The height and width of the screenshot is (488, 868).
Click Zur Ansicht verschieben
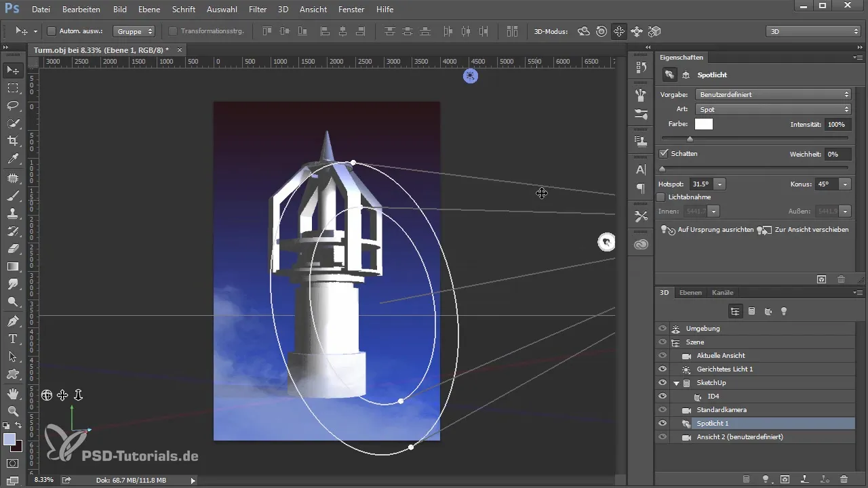(803, 230)
